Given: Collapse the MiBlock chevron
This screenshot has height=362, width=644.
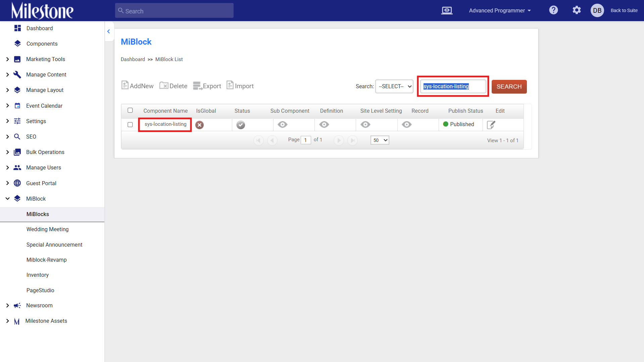Looking at the screenshot, I should 7,199.
